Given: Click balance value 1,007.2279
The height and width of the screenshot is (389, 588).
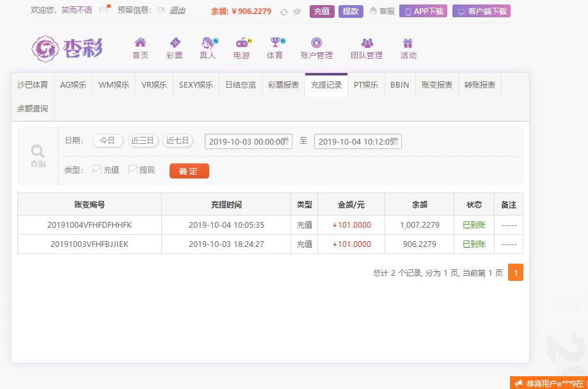Looking at the screenshot, I should [420, 225].
